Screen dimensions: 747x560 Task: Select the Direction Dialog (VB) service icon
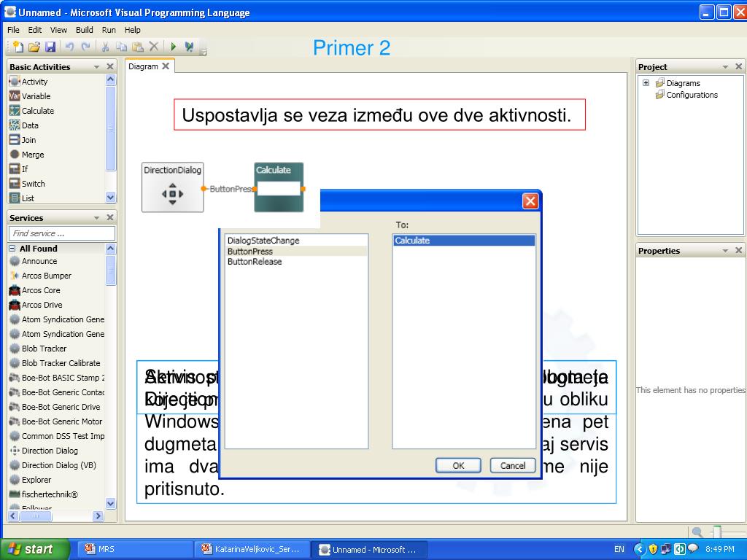click(x=15, y=465)
